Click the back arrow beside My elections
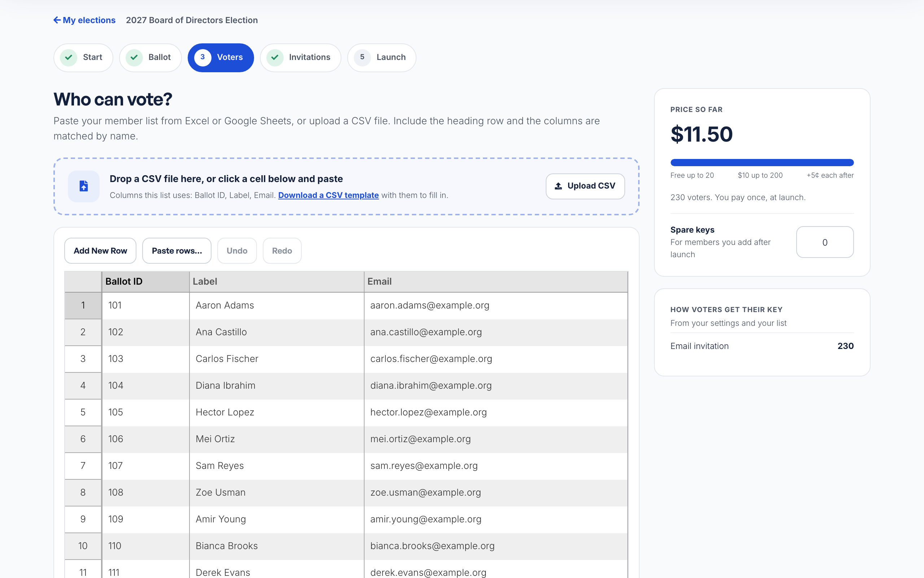Image resolution: width=924 pixels, height=578 pixels. pos(57,20)
